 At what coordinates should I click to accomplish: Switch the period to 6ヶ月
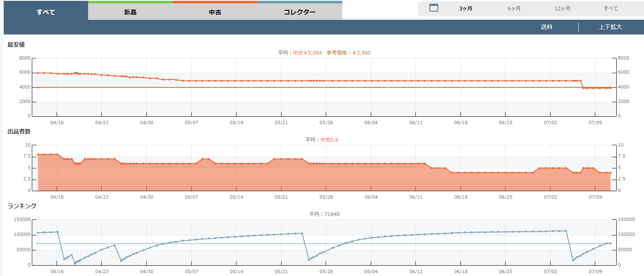click(x=514, y=9)
